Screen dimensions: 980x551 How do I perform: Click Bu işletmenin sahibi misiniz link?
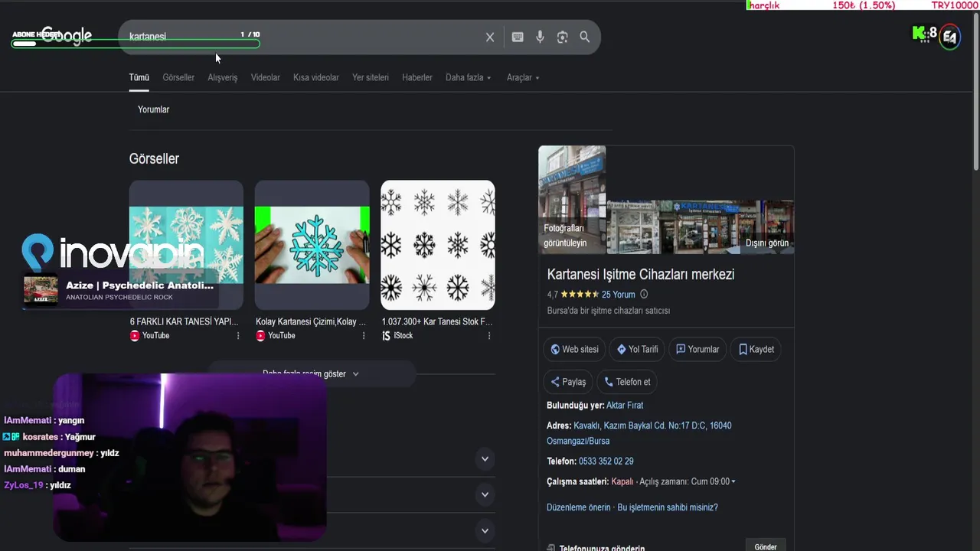(x=668, y=507)
